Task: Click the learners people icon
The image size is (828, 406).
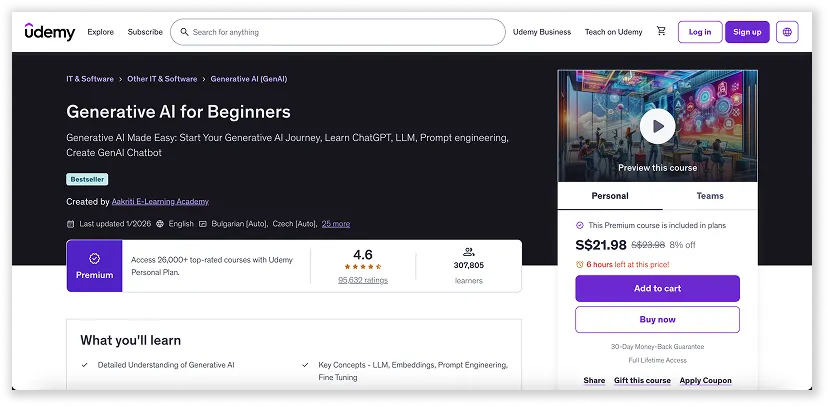Action: point(468,252)
